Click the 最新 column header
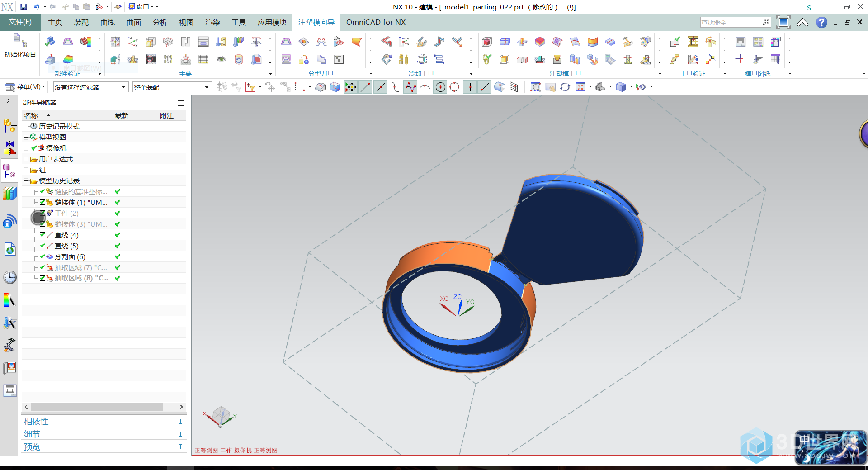868x470 pixels. coord(134,115)
